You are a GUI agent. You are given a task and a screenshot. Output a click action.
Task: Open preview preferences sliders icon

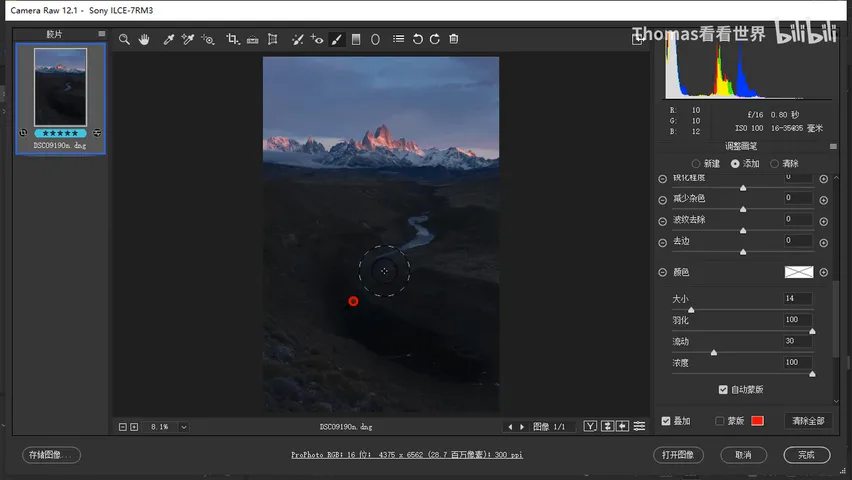point(640,426)
